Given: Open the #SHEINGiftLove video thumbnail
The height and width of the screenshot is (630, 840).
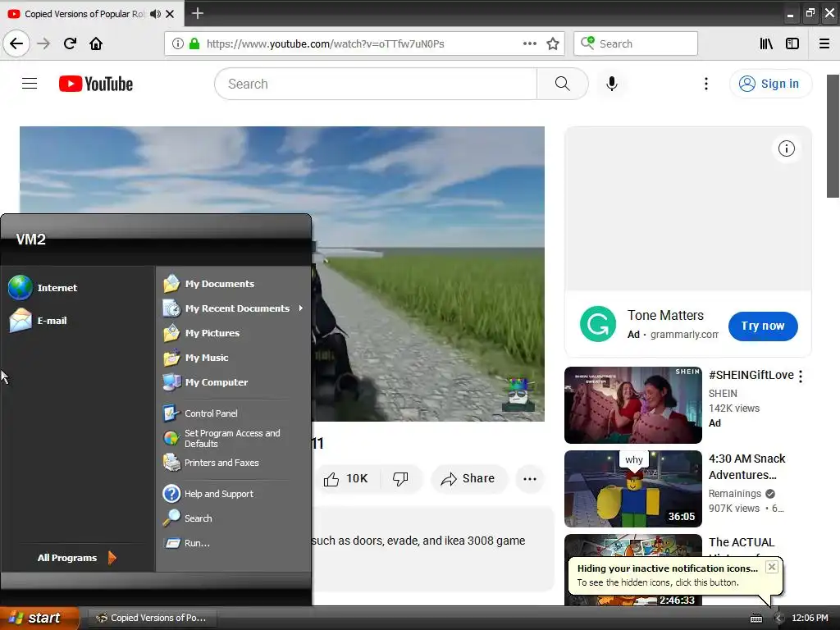Looking at the screenshot, I should coord(632,405).
